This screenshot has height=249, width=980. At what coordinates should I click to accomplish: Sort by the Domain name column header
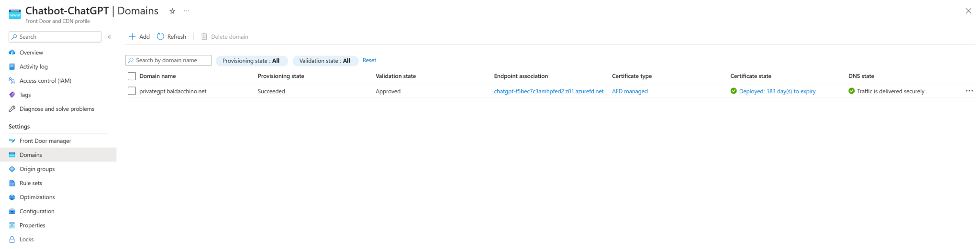157,76
